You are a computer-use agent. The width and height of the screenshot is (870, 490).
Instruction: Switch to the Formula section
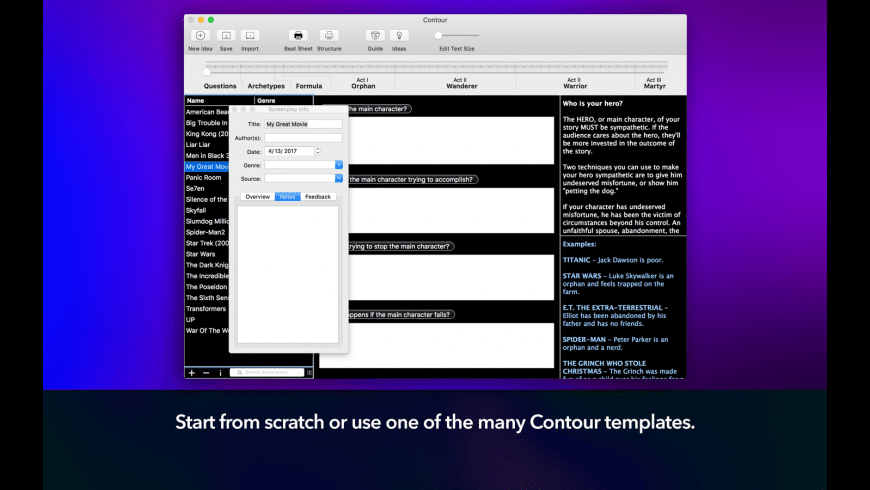[x=309, y=86]
